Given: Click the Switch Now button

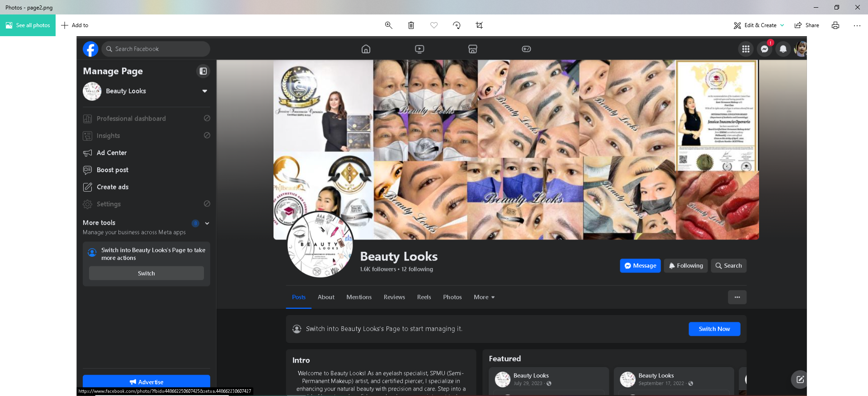Looking at the screenshot, I should point(714,329).
